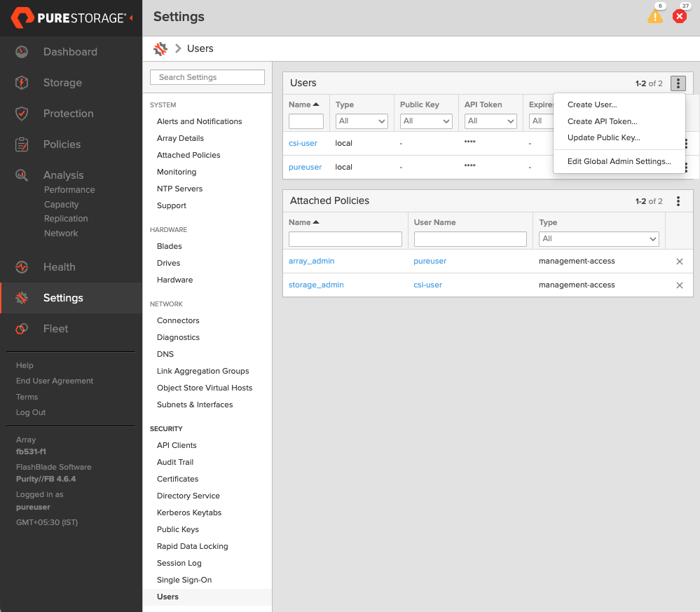Click the Dashboard icon in the sidebar

22,51
